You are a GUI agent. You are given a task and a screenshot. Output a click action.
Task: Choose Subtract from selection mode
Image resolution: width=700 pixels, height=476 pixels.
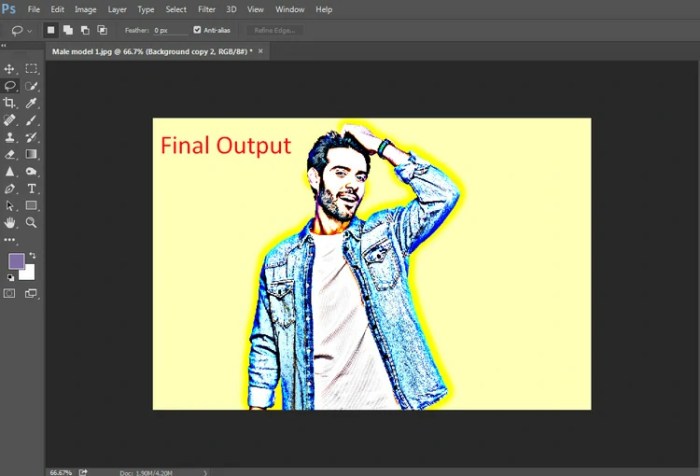[x=85, y=30]
